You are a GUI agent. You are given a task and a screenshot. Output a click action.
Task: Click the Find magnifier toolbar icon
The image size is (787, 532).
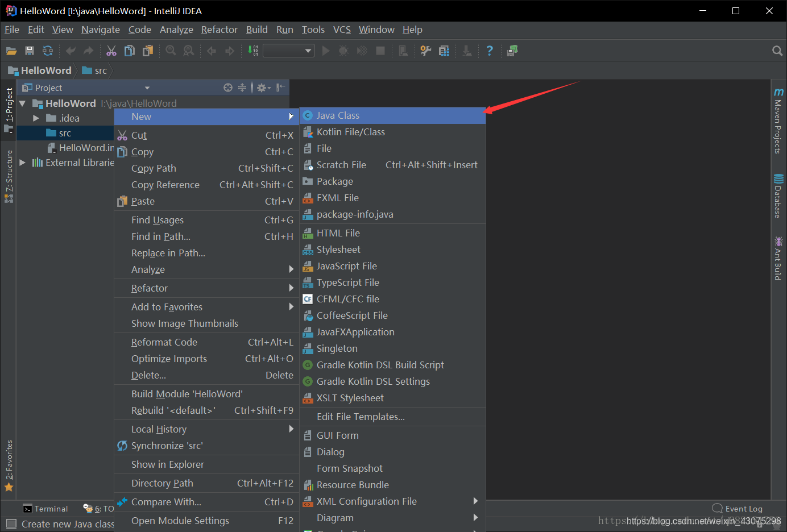coord(171,51)
